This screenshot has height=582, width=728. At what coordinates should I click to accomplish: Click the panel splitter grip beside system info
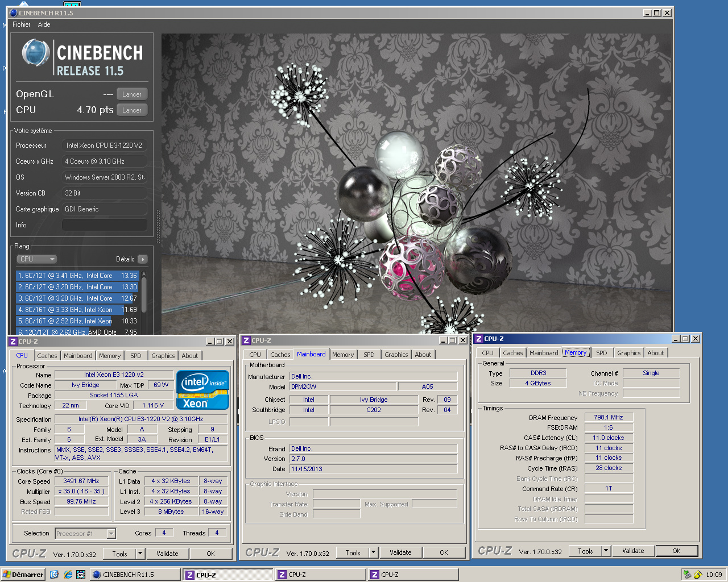coord(158,227)
